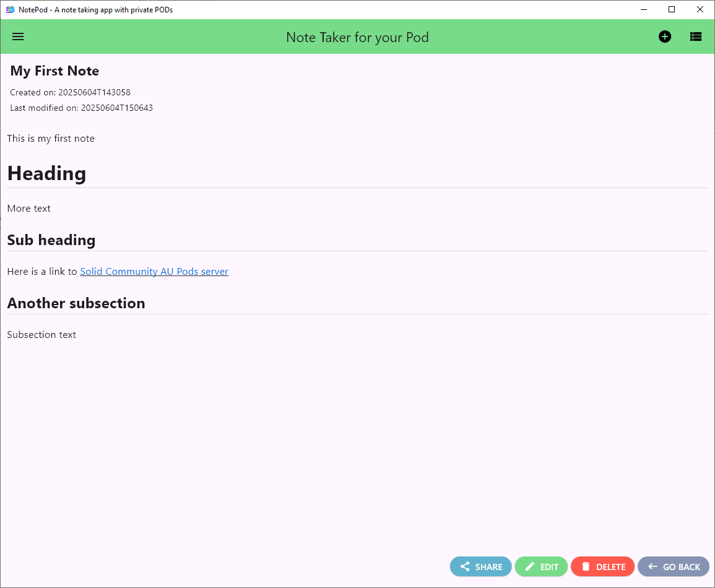The width and height of the screenshot is (715, 588).
Task: Click the NotePod app icon in title bar
Action: coord(10,9)
